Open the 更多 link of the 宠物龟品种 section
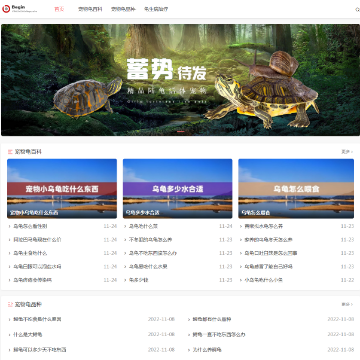360x360 pixels. click(347, 304)
